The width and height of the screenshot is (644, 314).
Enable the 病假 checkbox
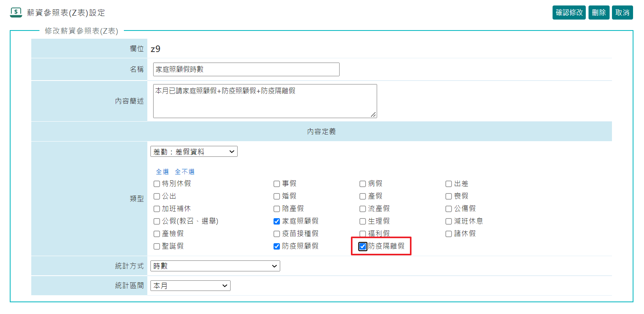363,184
